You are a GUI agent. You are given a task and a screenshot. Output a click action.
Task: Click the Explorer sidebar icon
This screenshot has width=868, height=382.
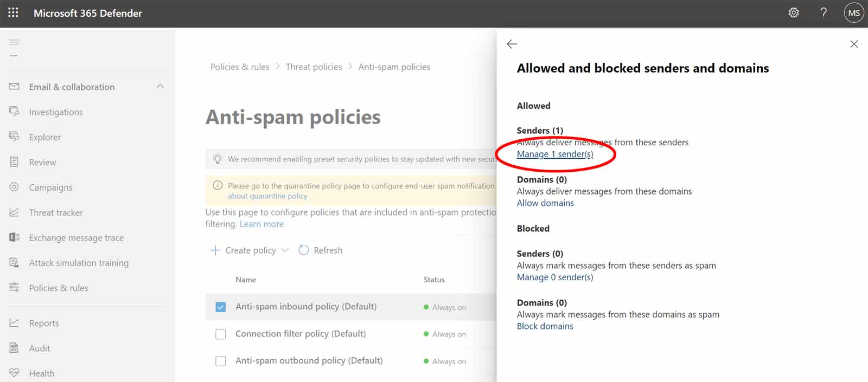pyautogui.click(x=14, y=137)
